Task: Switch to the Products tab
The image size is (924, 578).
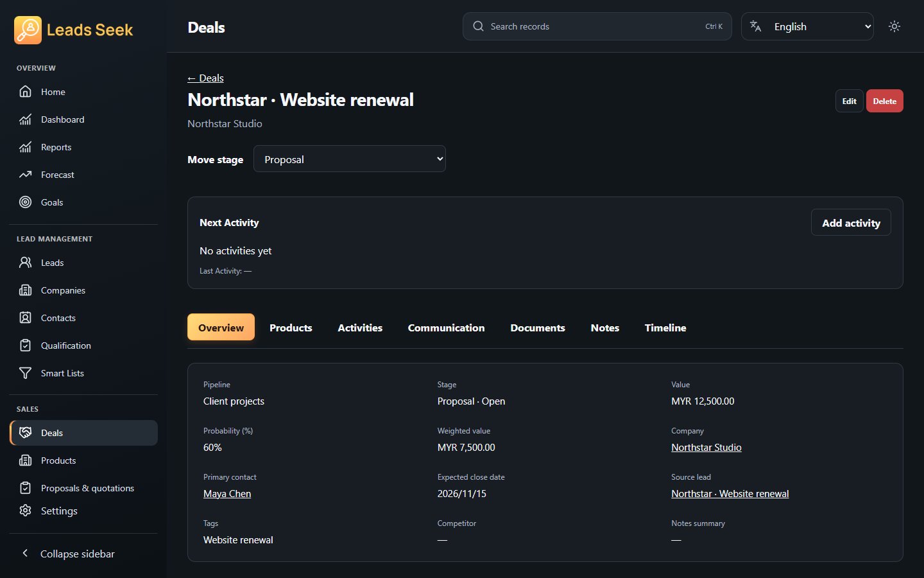Action: tap(291, 328)
